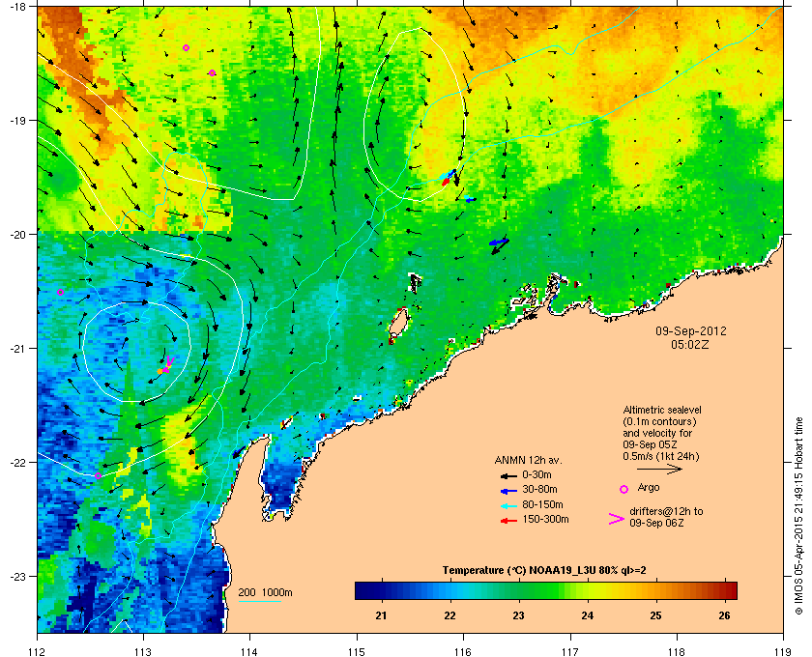Click the 0.5m/s velocity scale arrow
Screen dimensions: 812x657
[659, 470]
